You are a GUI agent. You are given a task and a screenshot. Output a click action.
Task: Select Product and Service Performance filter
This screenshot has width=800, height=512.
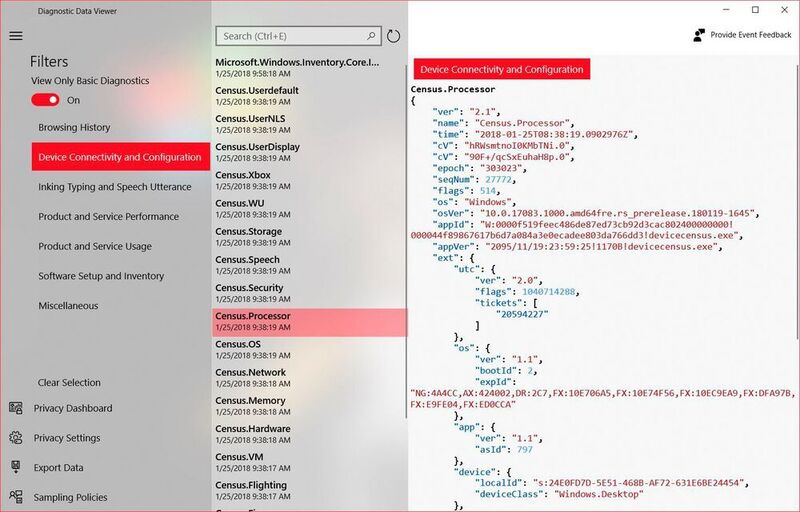coord(109,217)
